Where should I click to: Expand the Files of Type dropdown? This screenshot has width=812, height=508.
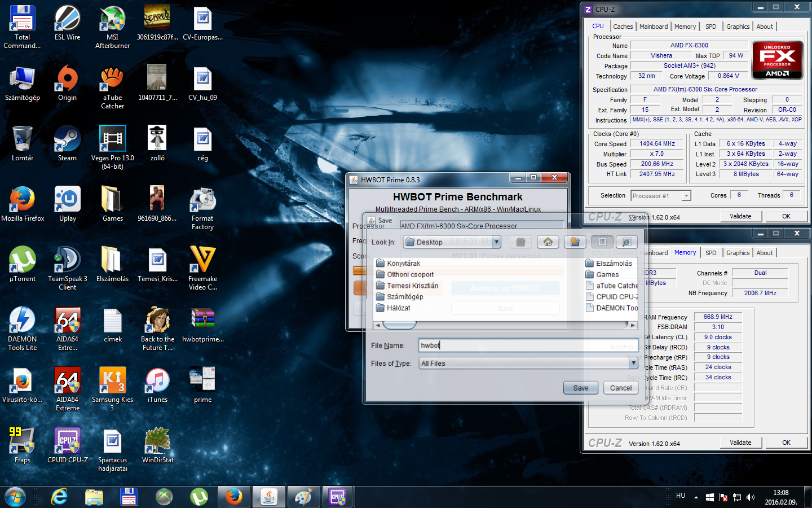coord(633,363)
